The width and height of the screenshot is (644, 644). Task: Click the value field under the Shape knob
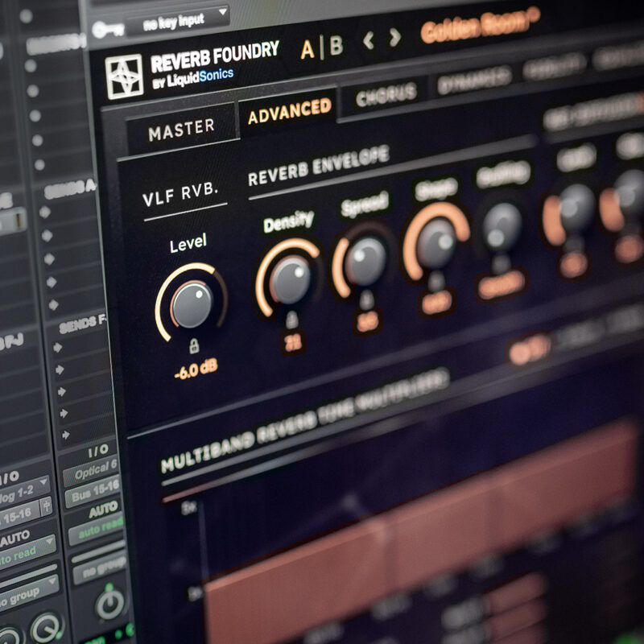(x=436, y=303)
